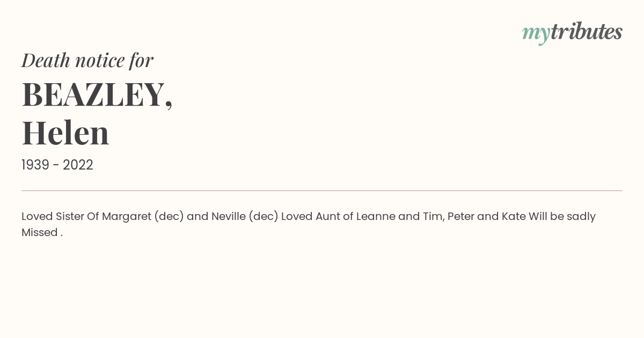Screen dimensions: 644x338
Task: Click the name Neville in the notice
Action: click(228, 216)
